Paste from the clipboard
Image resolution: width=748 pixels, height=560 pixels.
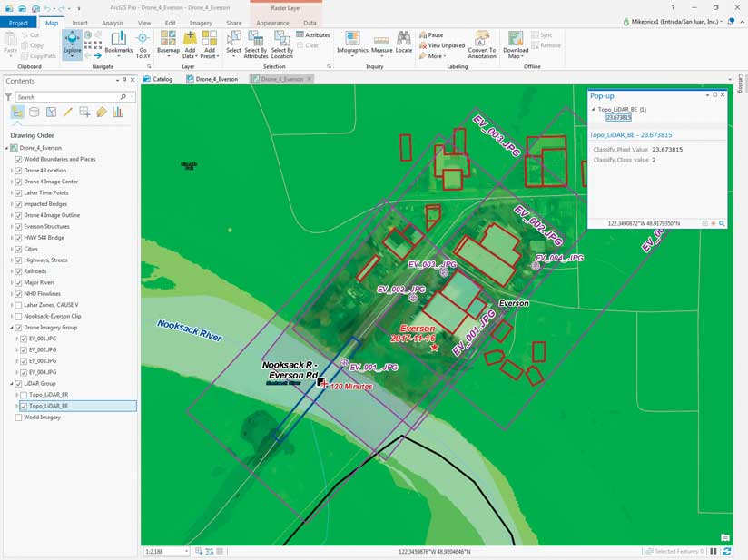tap(10, 44)
